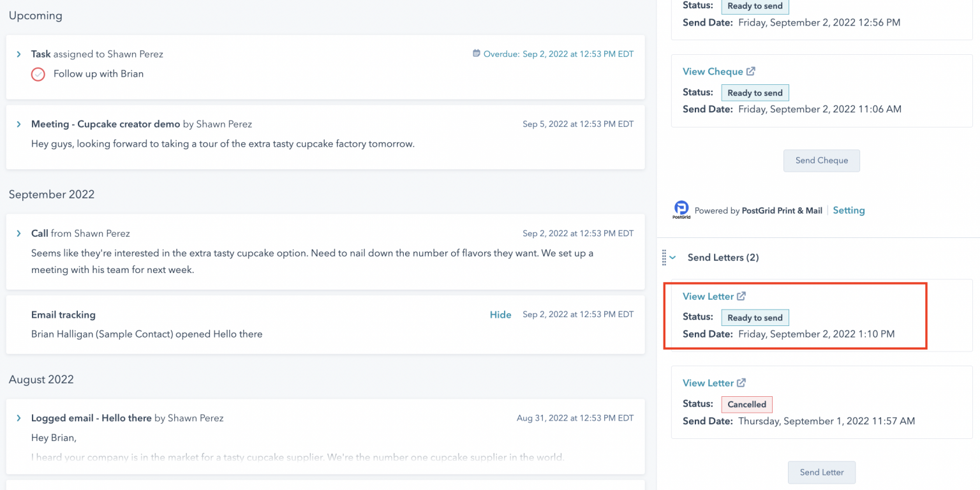The image size is (980, 490).
Task: Click the PostGrid logo icon
Action: point(681,210)
